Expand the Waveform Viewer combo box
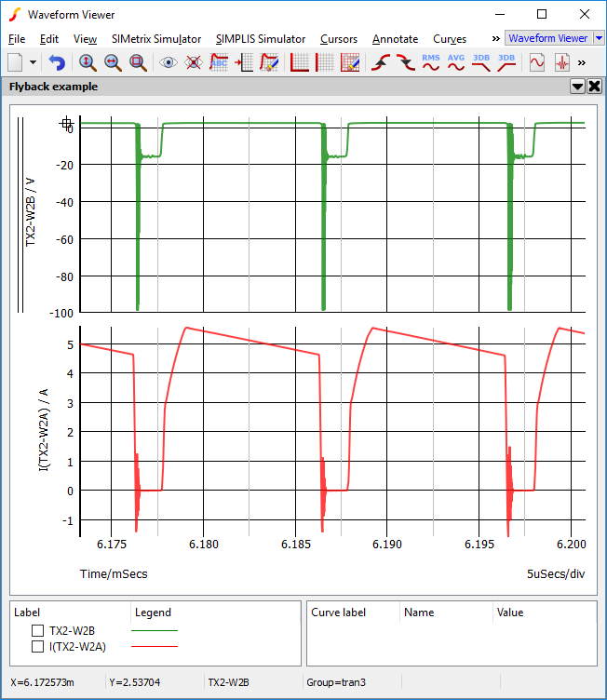 point(598,38)
